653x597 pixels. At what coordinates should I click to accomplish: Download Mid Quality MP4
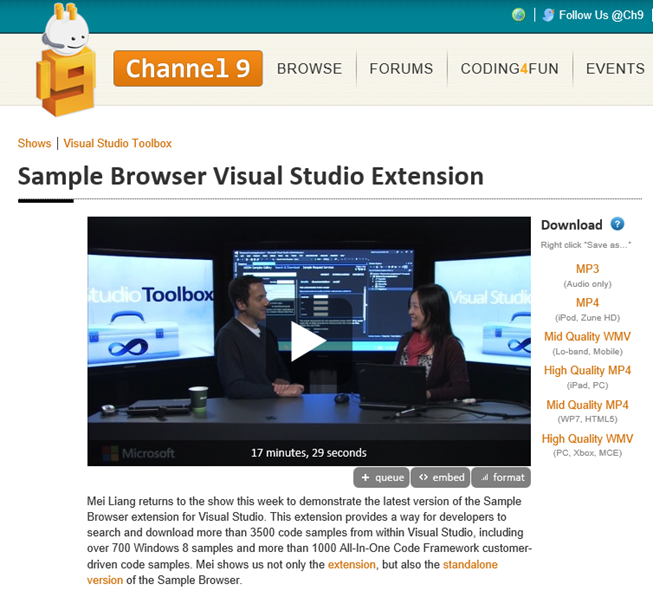pyautogui.click(x=587, y=405)
